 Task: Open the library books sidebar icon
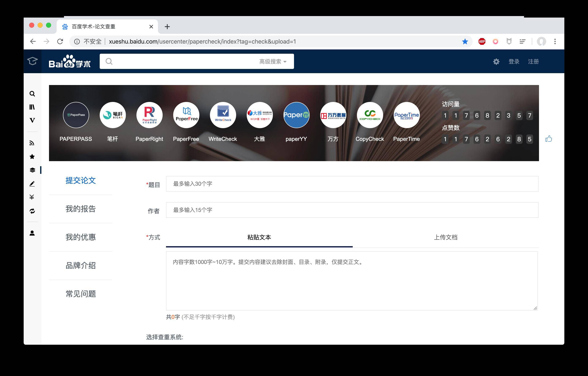pos(32,107)
